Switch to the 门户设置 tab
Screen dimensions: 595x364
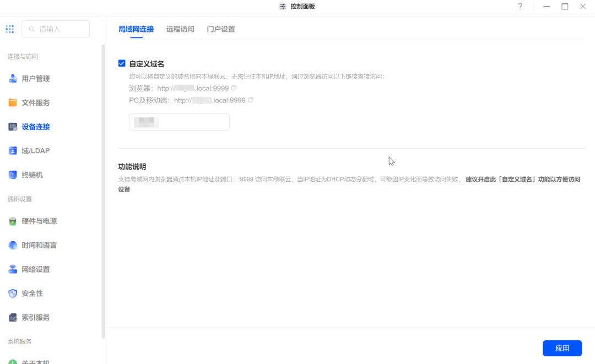click(221, 29)
